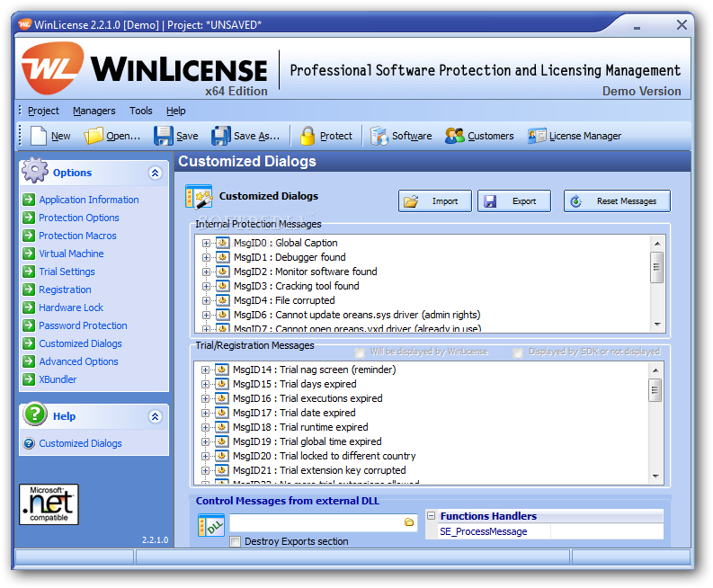Click green arrow beside Protection Options

pos(29,218)
